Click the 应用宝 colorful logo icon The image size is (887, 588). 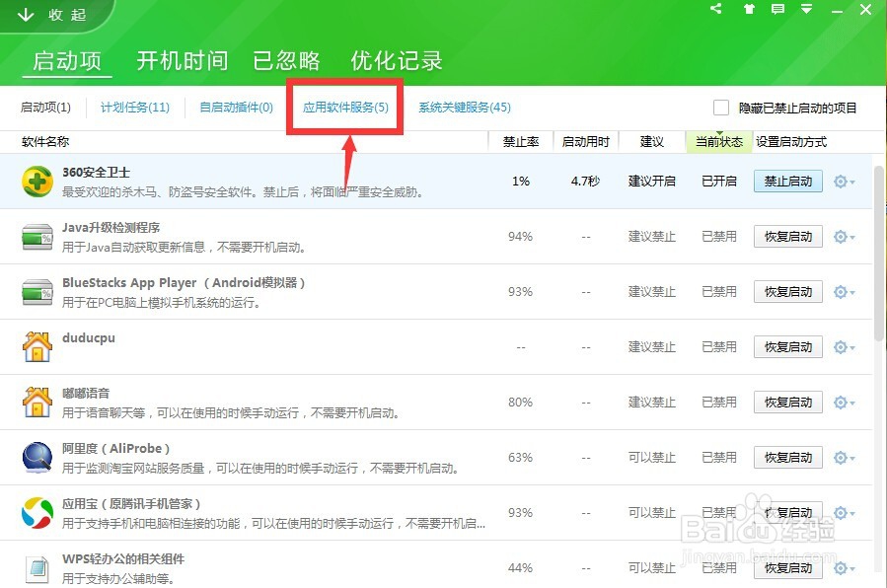(x=37, y=513)
